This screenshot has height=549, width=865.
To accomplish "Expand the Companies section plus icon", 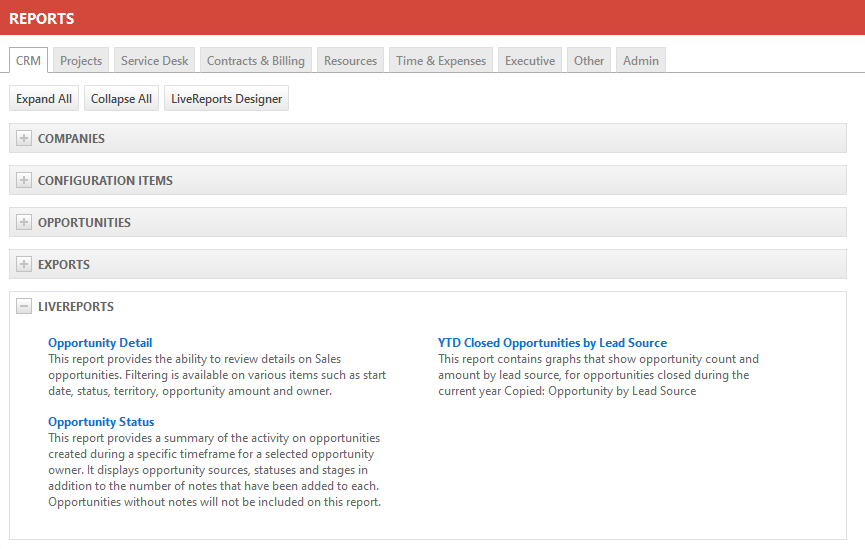I will [24, 139].
